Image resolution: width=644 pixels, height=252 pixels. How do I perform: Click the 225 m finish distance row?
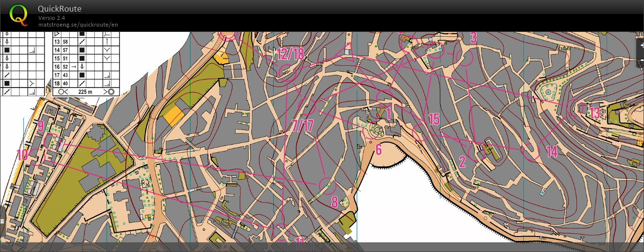[85, 91]
